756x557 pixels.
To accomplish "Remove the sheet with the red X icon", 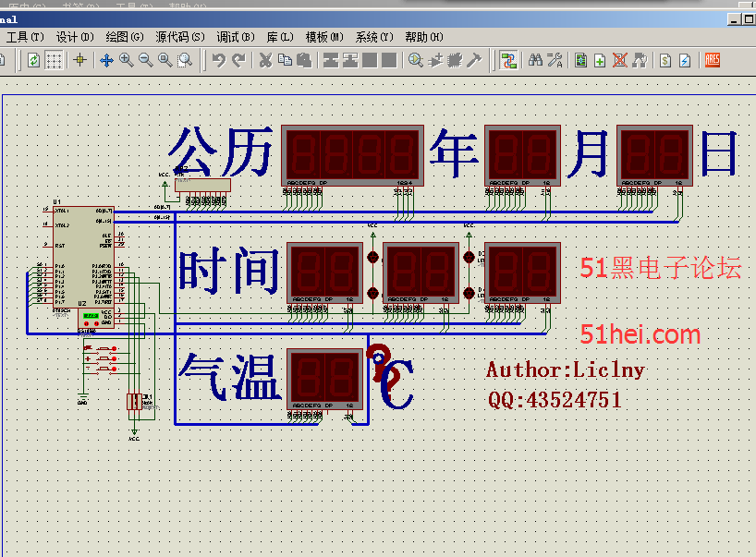I will click(x=619, y=61).
